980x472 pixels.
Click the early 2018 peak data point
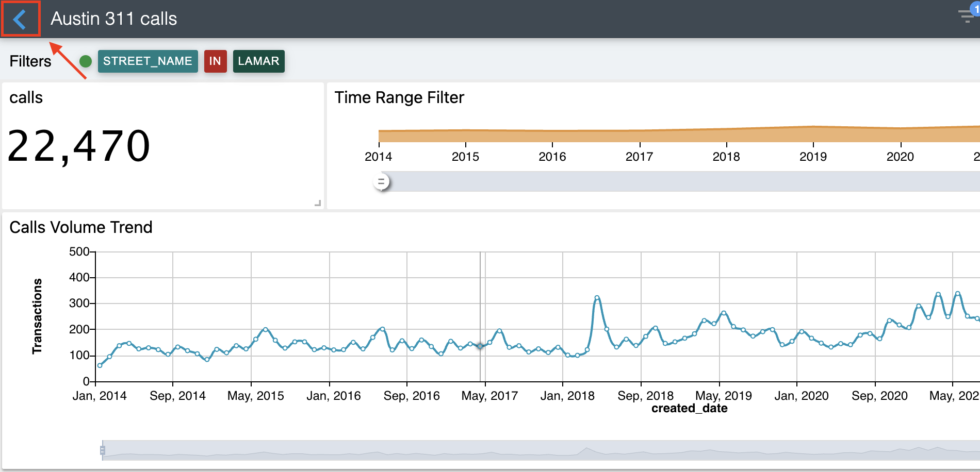[597, 298]
